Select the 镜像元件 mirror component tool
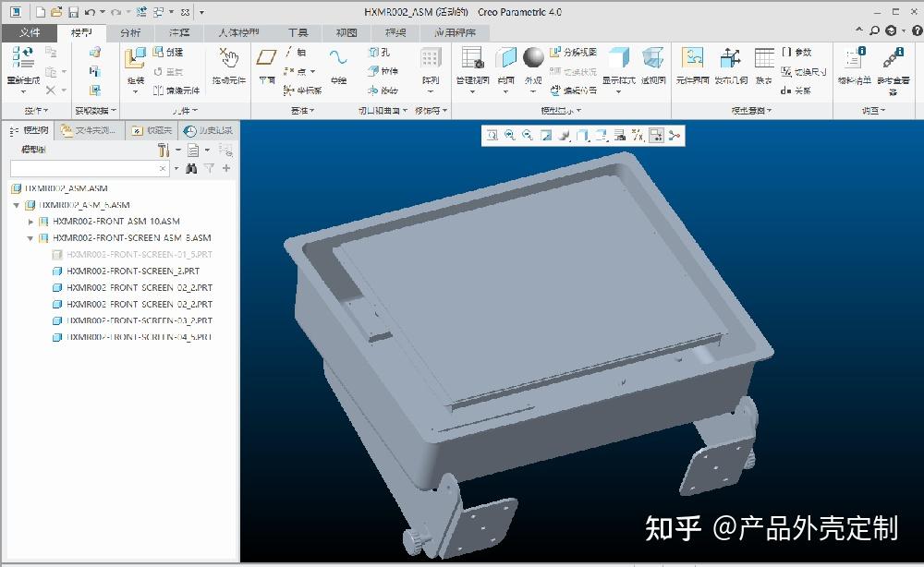Image resolution: width=924 pixels, height=567 pixels. 176,90
